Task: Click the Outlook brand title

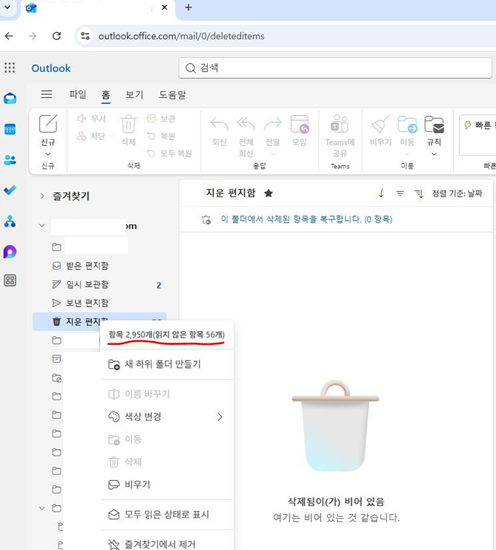Action: coord(51,68)
